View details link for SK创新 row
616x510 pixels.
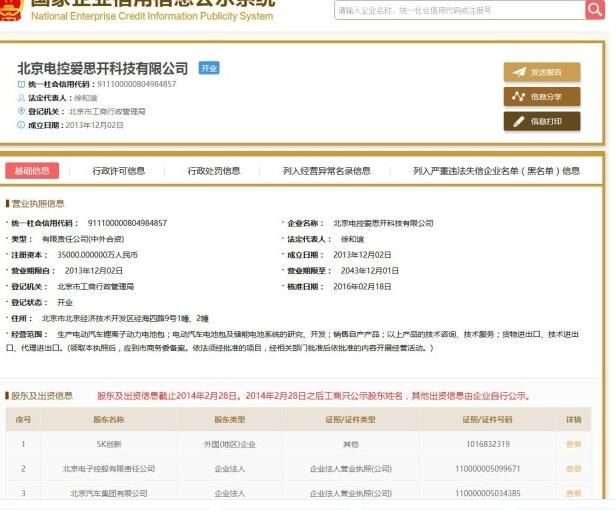[x=574, y=444]
